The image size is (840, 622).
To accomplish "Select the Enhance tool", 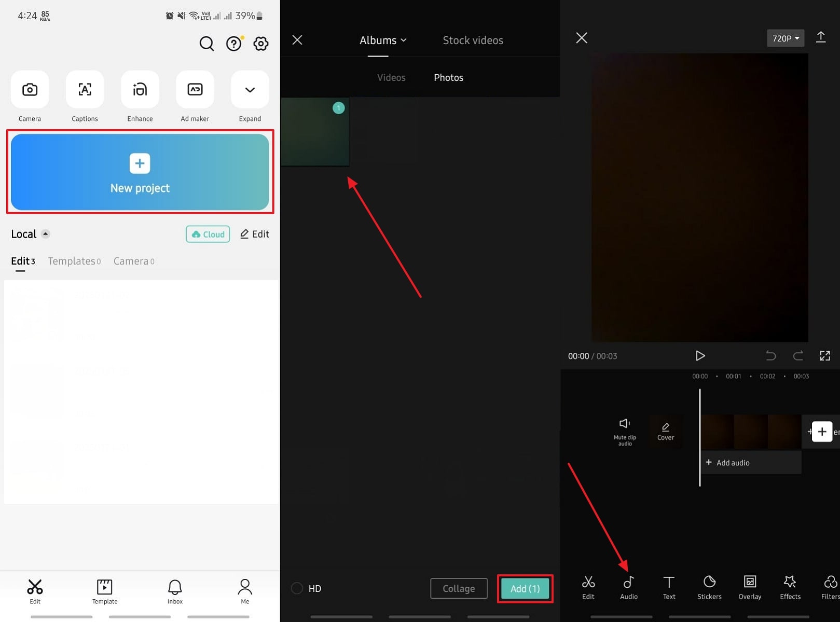I will (x=140, y=96).
